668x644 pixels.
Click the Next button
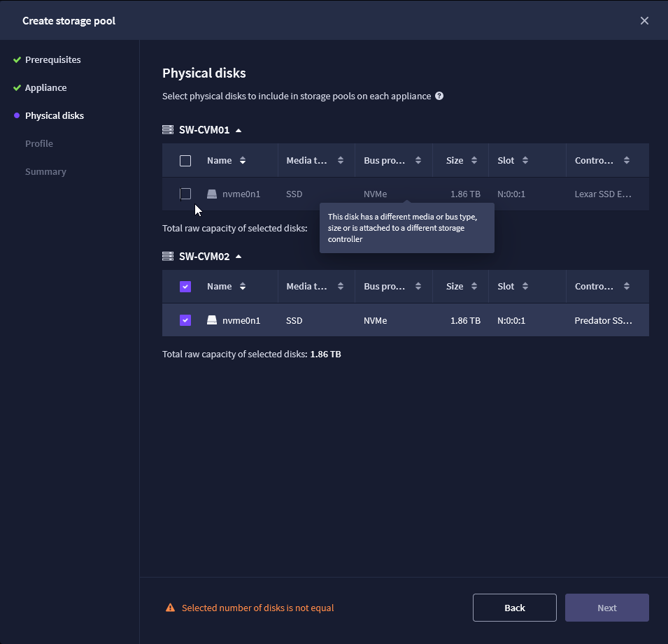[x=606, y=608]
